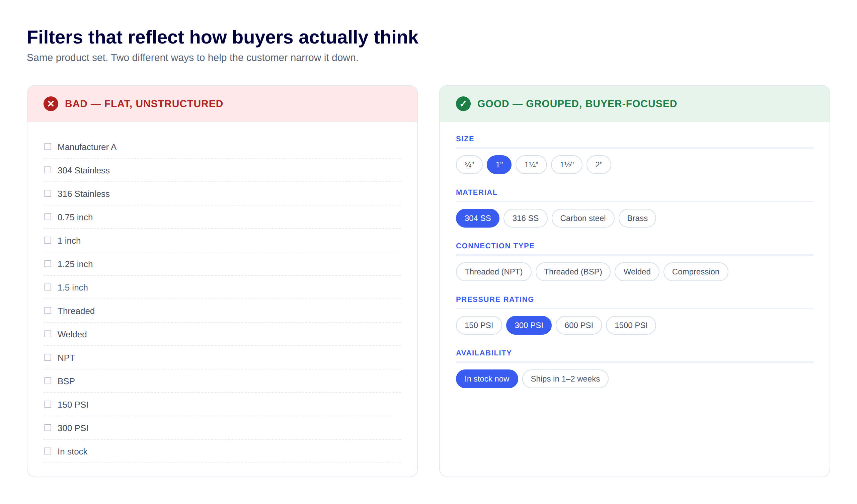Select the 300 PSI checkbox in flat list

click(x=48, y=428)
